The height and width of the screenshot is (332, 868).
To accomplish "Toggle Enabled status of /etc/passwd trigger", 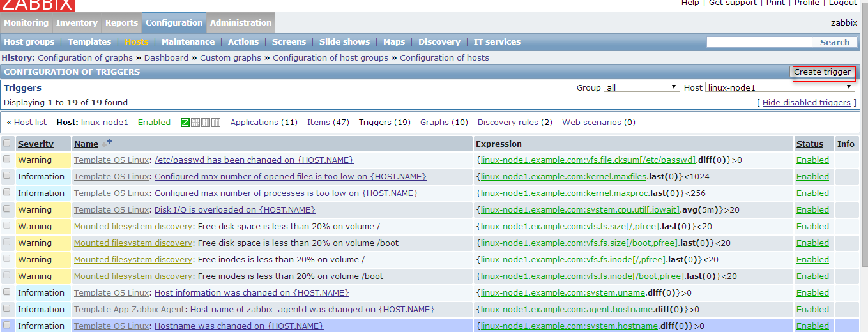I will click(812, 160).
